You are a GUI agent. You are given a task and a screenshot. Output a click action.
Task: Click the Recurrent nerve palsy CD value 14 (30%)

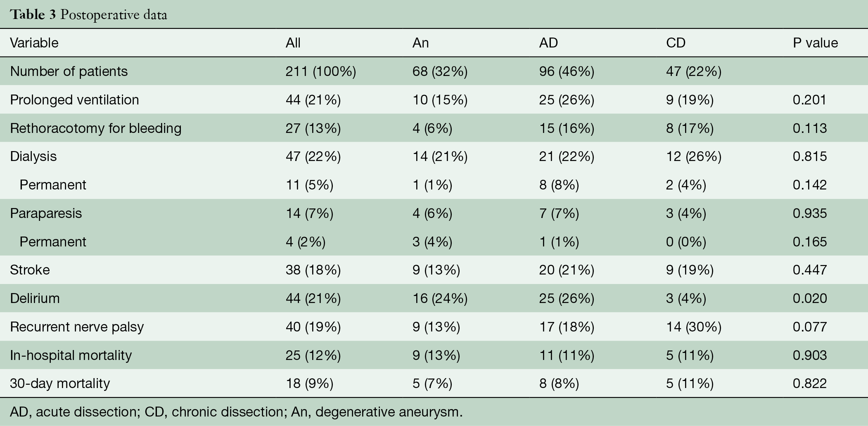tap(694, 327)
